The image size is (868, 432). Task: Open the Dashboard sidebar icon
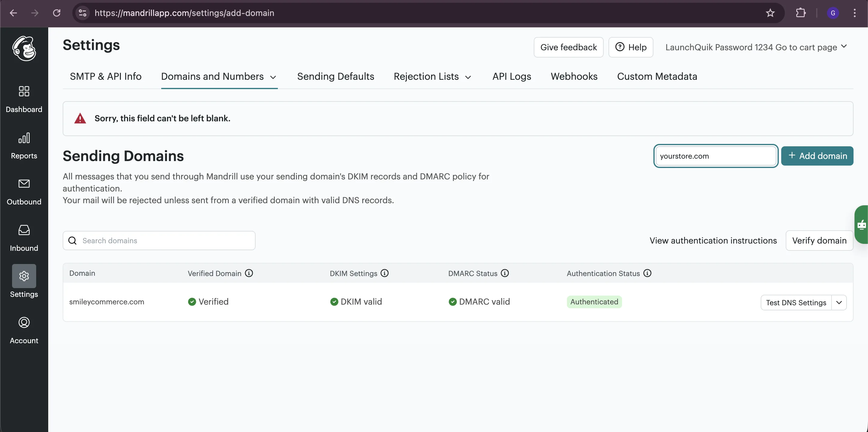click(x=24, y=91)
